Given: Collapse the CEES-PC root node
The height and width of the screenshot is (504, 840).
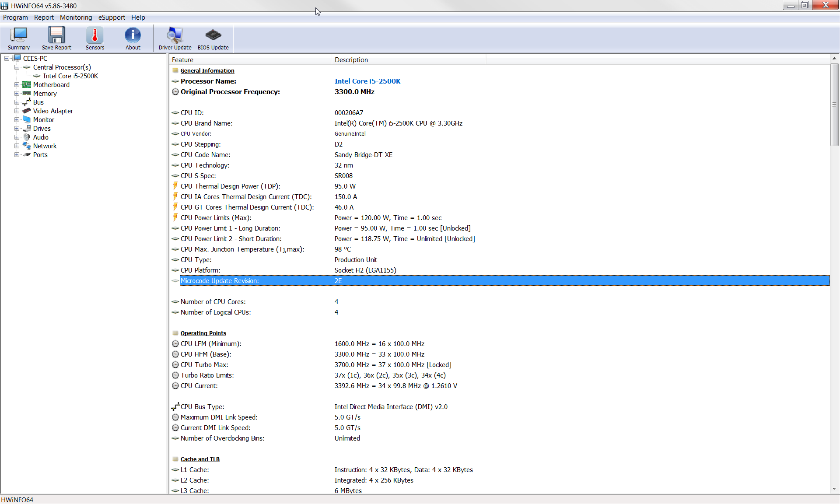Looking at the screenshot, I should coord(7,59).
